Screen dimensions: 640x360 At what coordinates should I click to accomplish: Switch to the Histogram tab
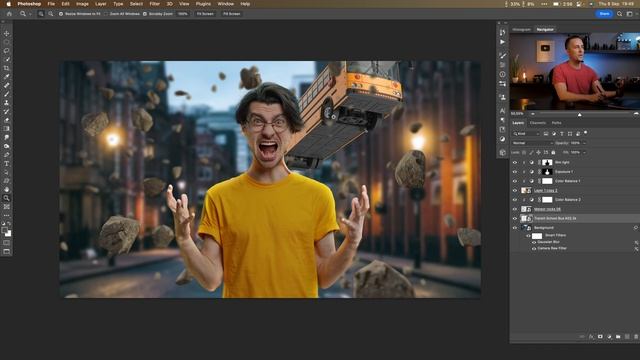click(x=522, y=29)
